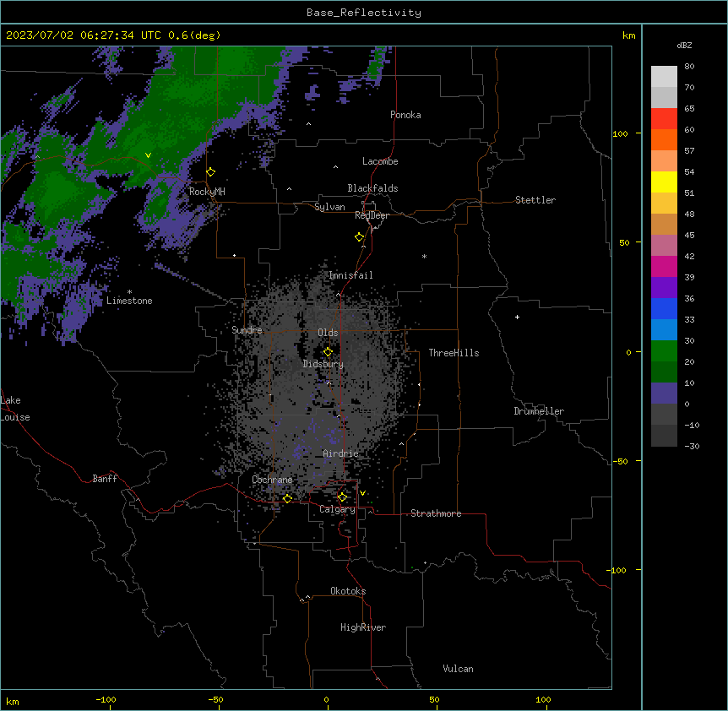Image resolution: width=728 pixels, height=711 pixels.
Task: Click the Strathmore city label
Action: (x=436, y=513)
